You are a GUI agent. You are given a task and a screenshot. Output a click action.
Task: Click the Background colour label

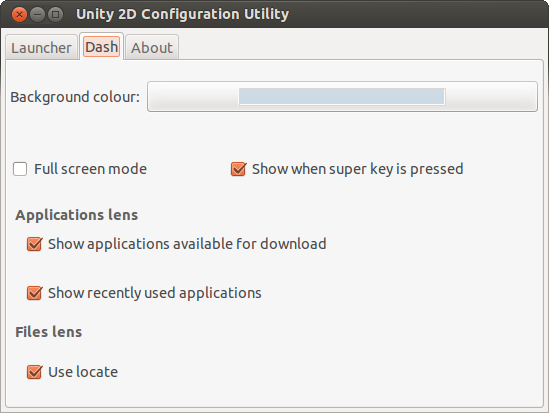pos(75,97)
